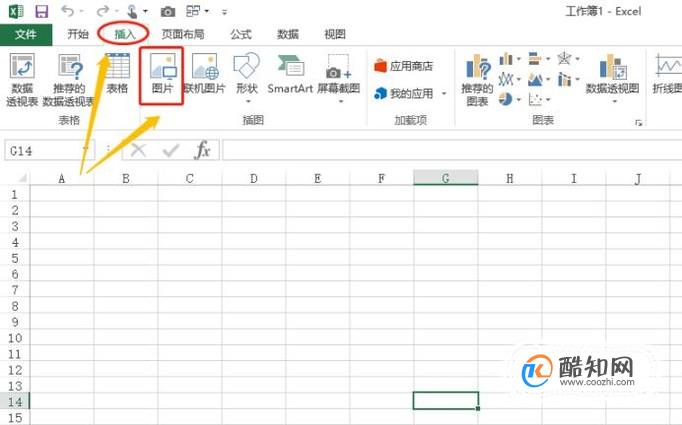Insert a pie chart
Screen dimensions: 682x425
505,100
